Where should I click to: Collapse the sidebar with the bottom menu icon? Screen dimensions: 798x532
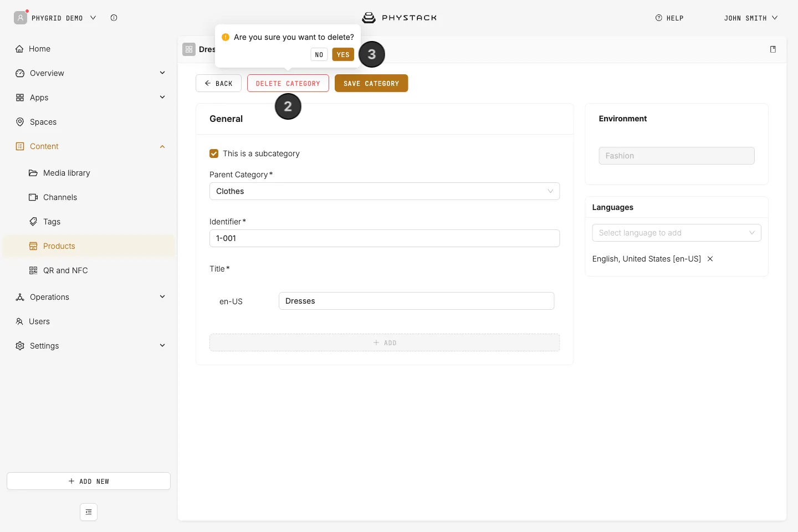[89, 512]
